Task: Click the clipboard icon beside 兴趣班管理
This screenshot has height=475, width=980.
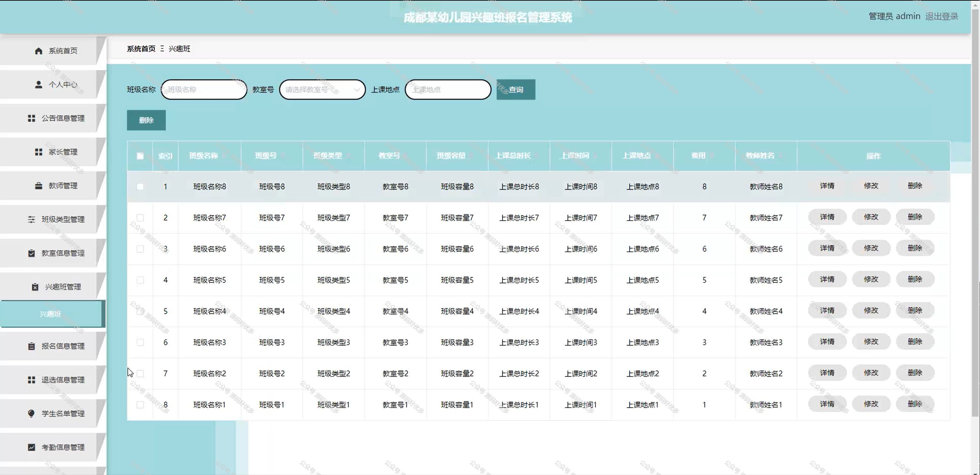Action: [35, 287]
